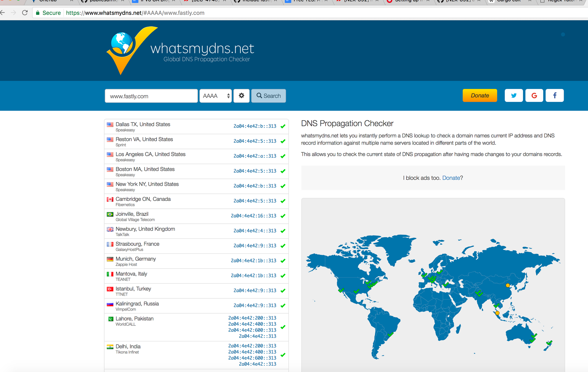The width and height of the screenshot is (588, 372).
Task: Click the map checkmark over Los Angeles
Action: (x=341, y=290)
